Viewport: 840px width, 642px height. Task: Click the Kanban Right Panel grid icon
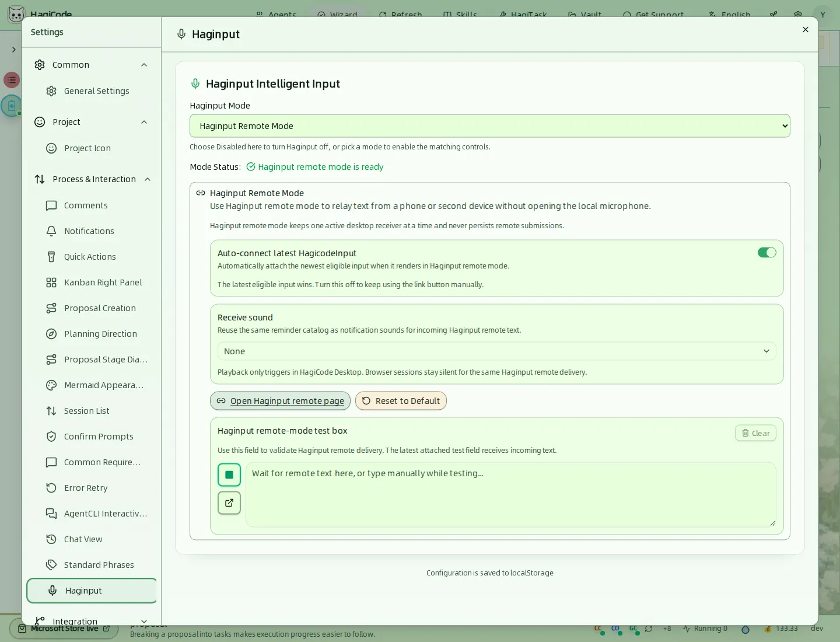[51, 282]
